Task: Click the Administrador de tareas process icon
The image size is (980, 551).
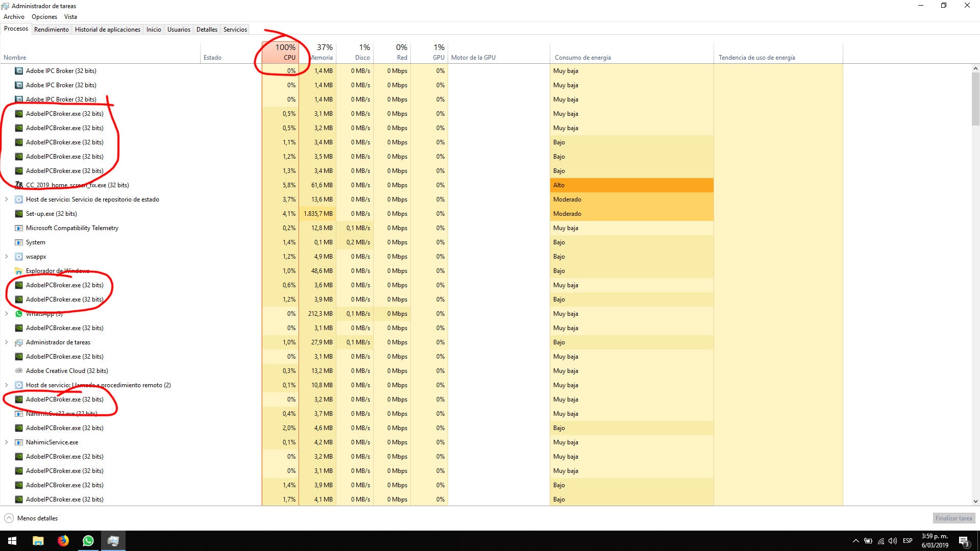Action: [x=19, y=342]
